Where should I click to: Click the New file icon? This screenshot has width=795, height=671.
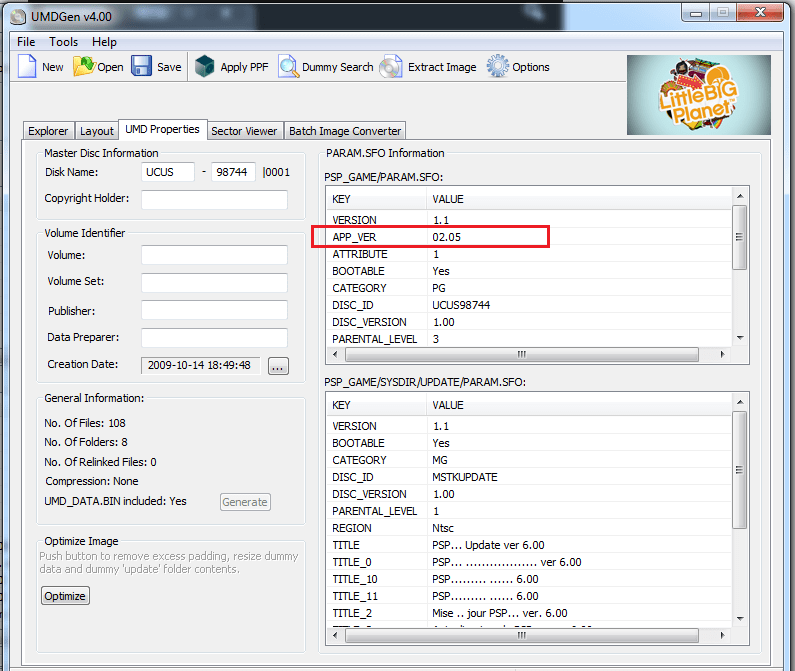(28, 67)
